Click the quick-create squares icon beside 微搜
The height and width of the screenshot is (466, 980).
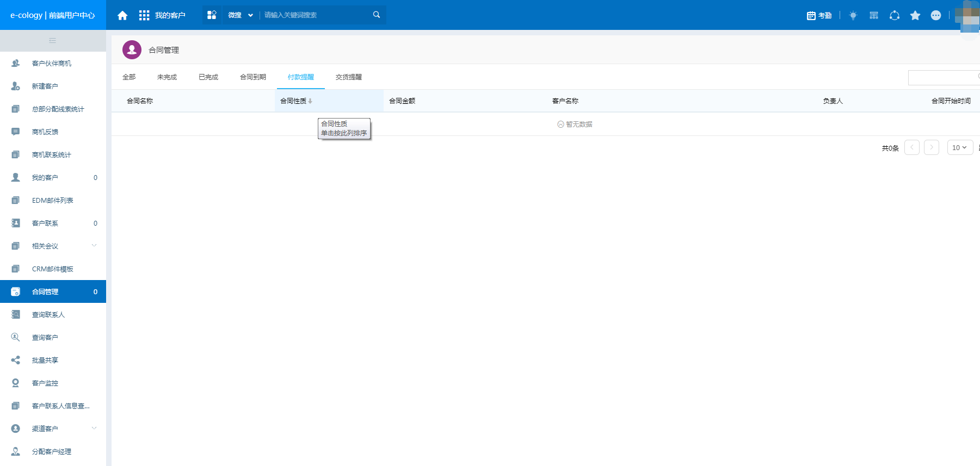[x=212, y=15]
